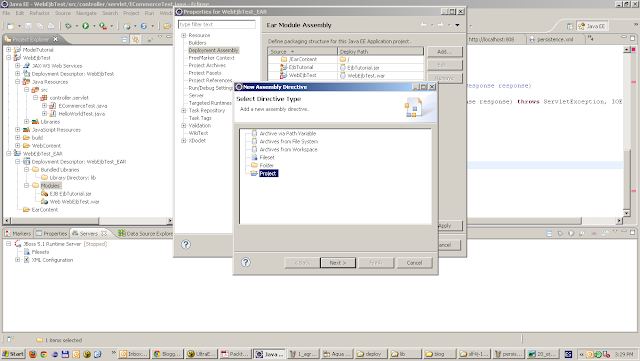Select Task Tags entry
This screenshot has width=640, height=361.
pos(200,118)
